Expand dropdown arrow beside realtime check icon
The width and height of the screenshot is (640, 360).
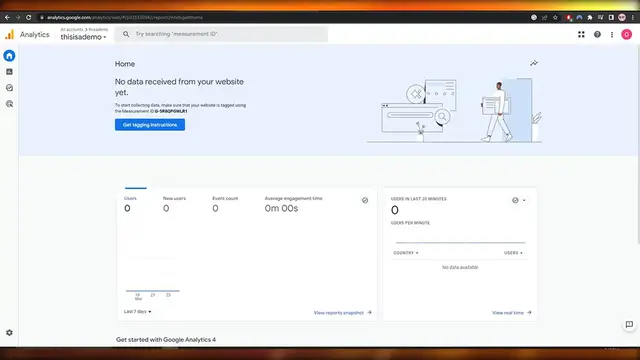(x=524, y=200)
